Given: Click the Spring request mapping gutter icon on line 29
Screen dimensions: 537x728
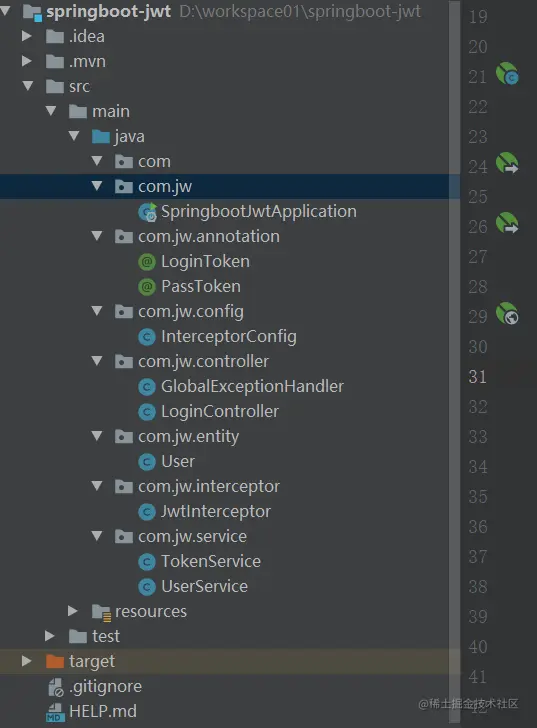Looking at the screenshot, I should 507,313.
